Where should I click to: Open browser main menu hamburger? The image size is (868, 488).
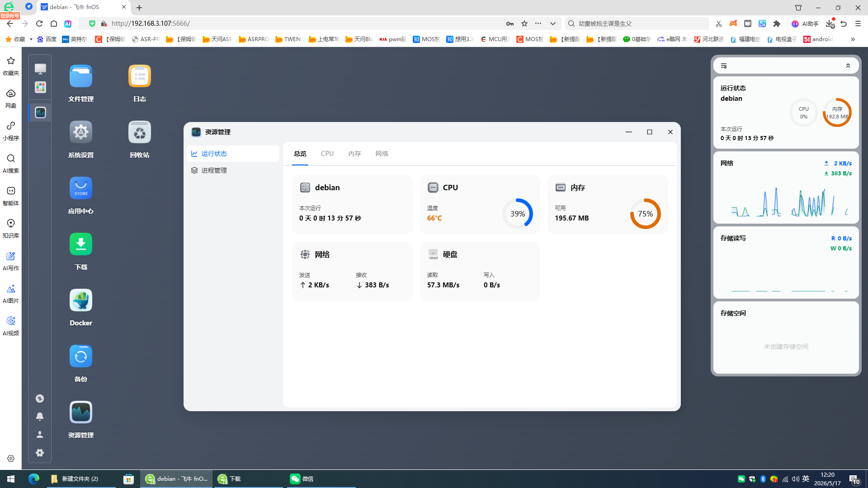858,23
